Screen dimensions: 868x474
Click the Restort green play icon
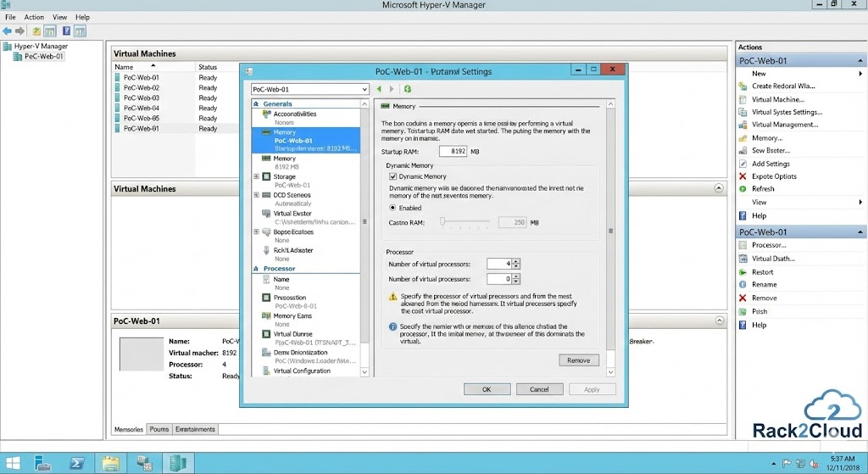[x=743, y=272]
